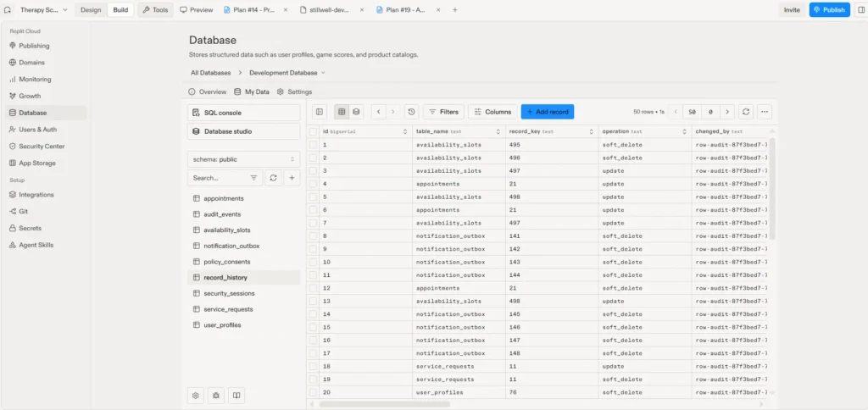Open Monitoring in the sidebar
Viewport: 868px width, 410px height.
46,79
